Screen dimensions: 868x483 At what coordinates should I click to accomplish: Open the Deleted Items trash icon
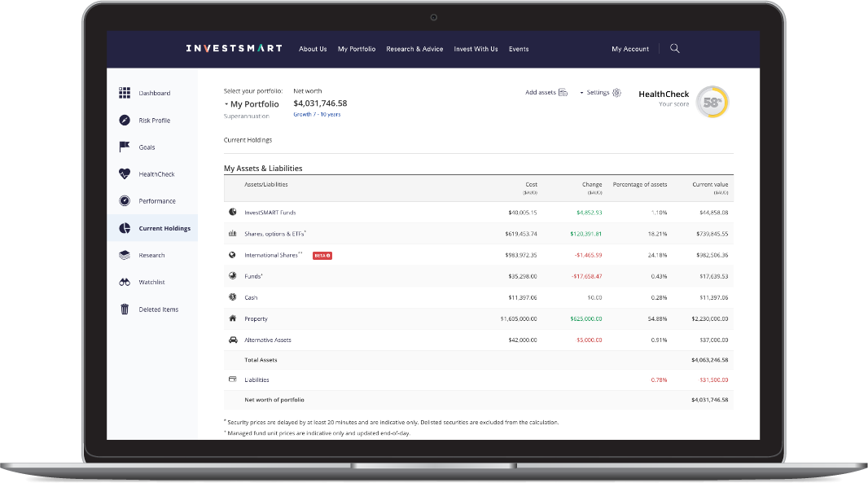(125, 309)
